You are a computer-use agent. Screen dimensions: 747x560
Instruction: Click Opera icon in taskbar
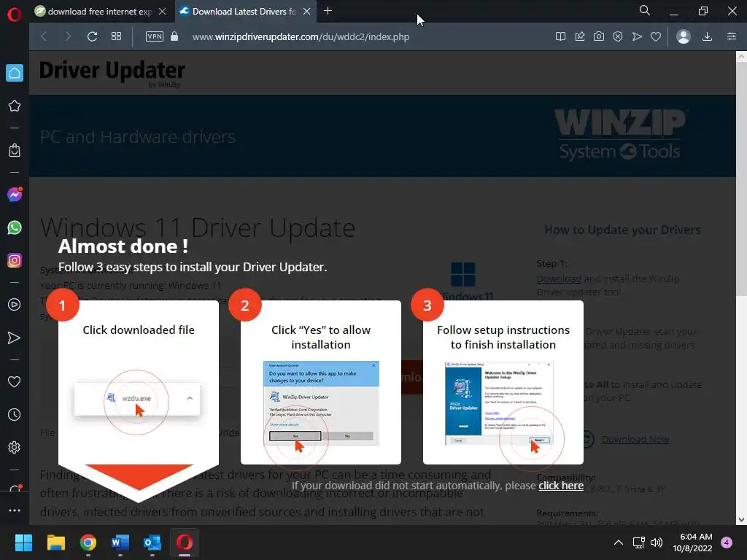tap(185, 542)
